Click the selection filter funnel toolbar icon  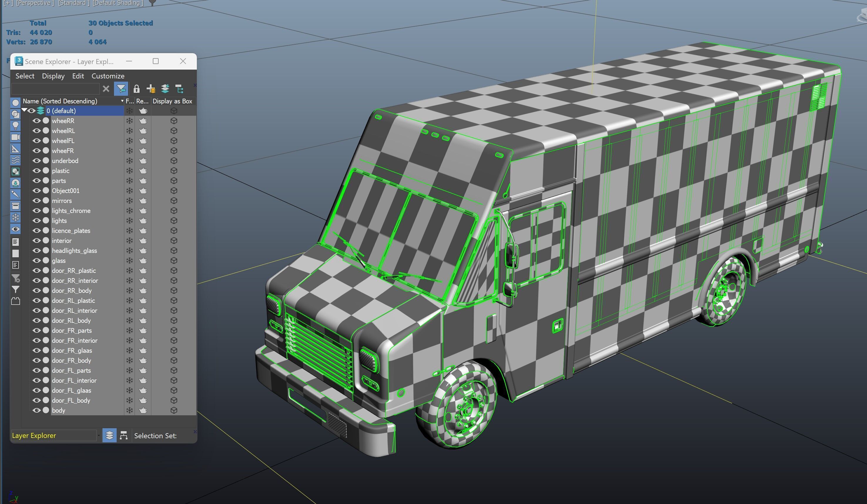pos(121,89)
